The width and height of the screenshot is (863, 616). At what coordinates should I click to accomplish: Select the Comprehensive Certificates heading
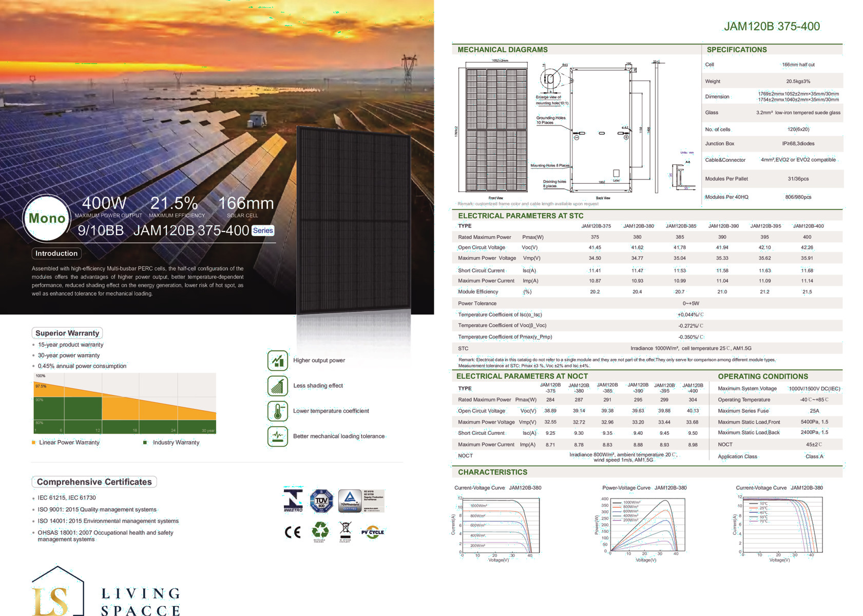(x=94, y=482)
